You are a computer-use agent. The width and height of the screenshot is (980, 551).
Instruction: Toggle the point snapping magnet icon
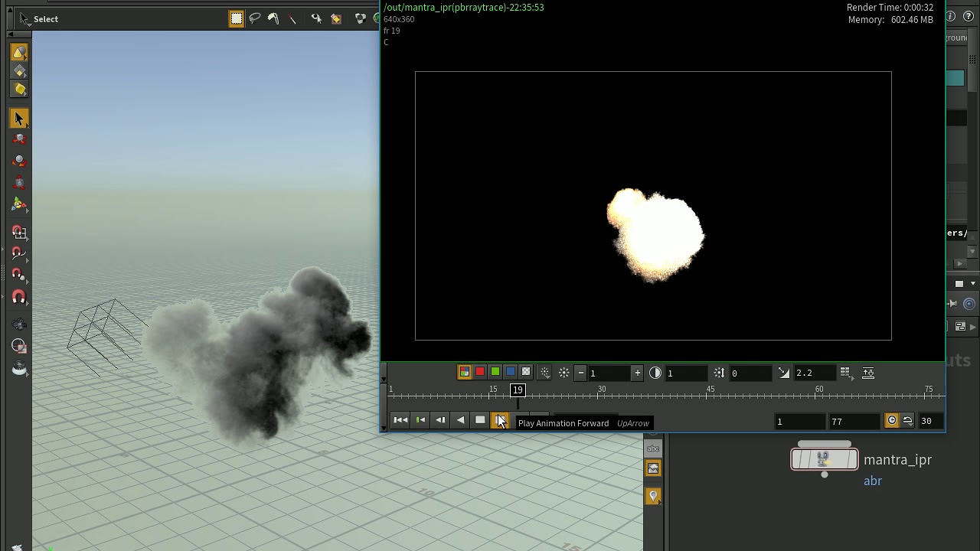tap(19, 275)
